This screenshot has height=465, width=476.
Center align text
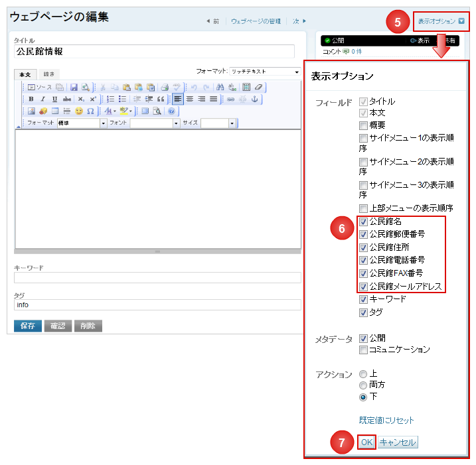click(190, 100)
